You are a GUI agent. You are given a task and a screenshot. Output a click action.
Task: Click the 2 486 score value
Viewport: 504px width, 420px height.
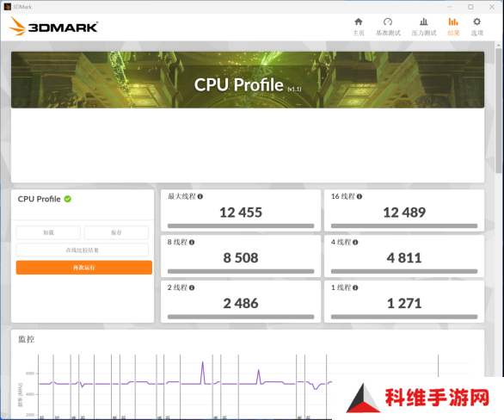click(241, 303)
